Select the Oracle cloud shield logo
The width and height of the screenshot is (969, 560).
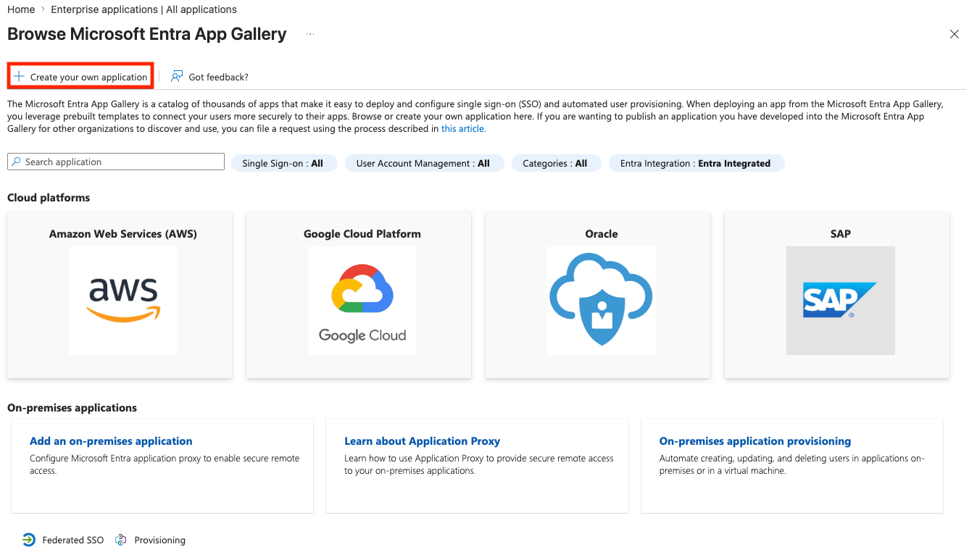point(602,301)
